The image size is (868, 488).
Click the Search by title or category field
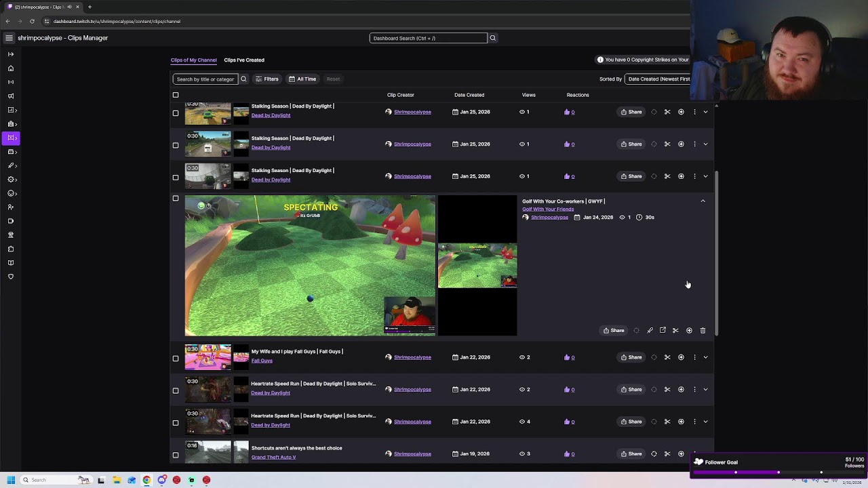[x=205, y=79]
